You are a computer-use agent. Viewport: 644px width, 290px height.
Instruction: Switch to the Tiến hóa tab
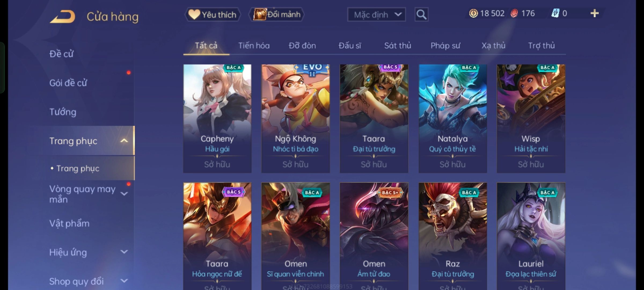(254, 46)
